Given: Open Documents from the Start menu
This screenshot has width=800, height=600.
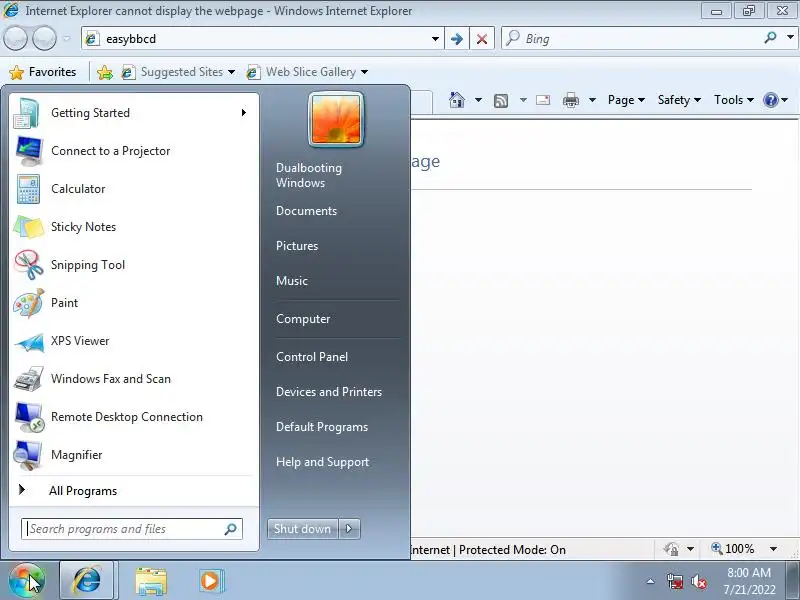Looking at the screenshot, I should [x=307, y=211].
